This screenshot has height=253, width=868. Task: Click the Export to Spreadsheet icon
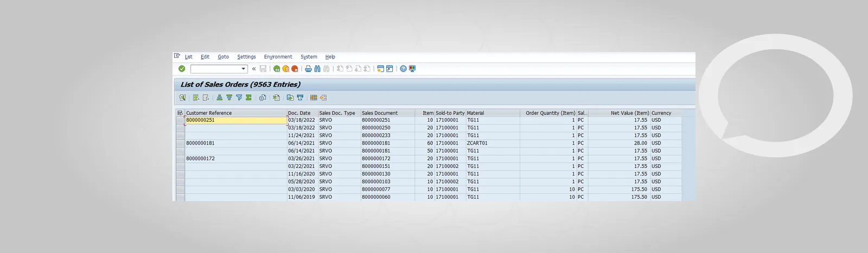click(276, 98)
